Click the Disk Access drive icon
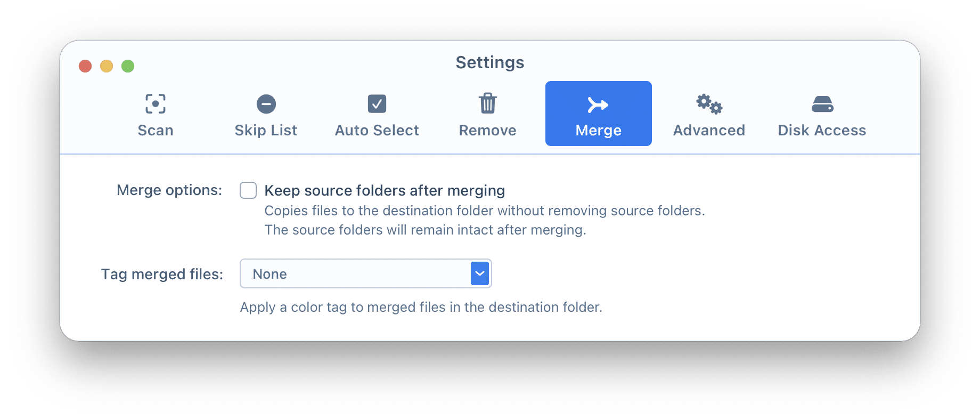 (x=822, y=104)
